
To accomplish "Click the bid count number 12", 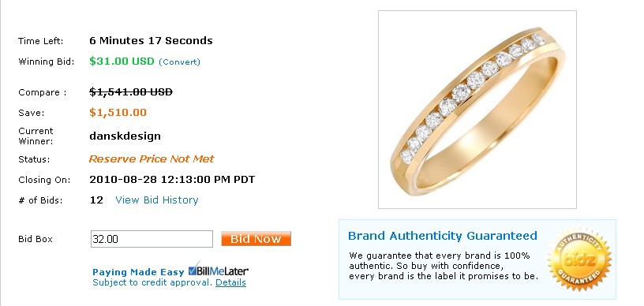I will (x=96, y=200).
